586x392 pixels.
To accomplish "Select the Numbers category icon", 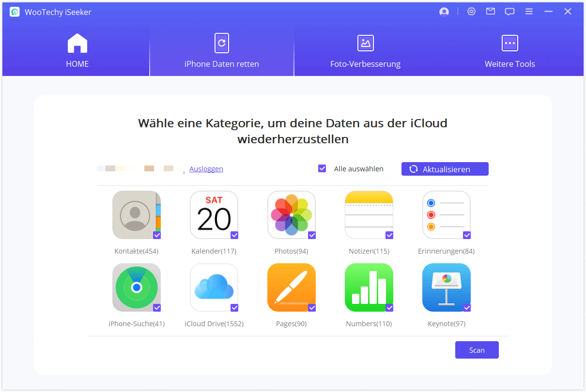I will pyautogui.click(x=369, y=287).
